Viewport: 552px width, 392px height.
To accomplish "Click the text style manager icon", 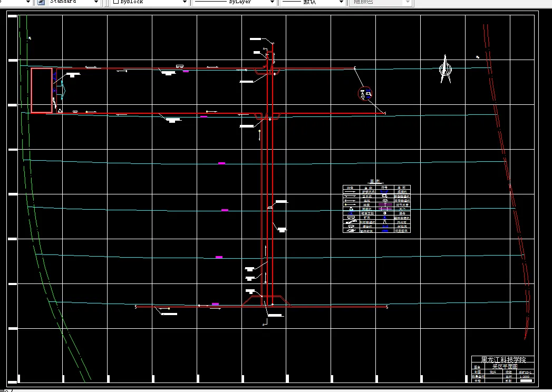I will [41, 2].
